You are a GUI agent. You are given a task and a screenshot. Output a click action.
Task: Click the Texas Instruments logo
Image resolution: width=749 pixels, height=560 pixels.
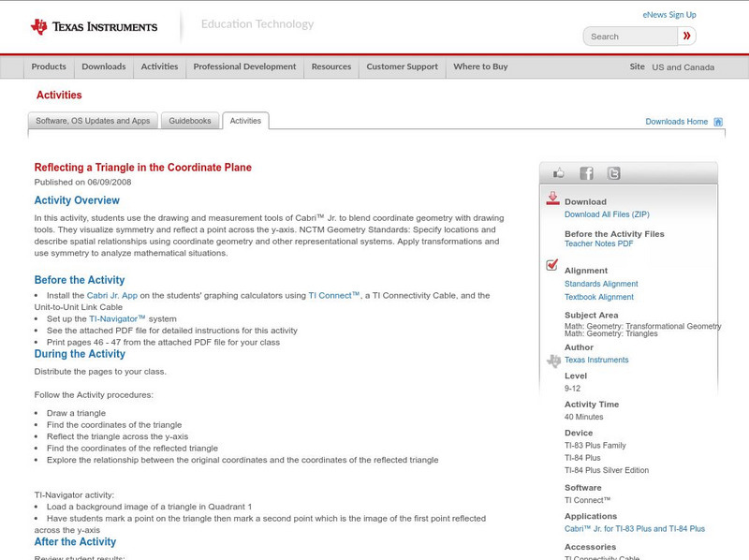click(95, 27)
